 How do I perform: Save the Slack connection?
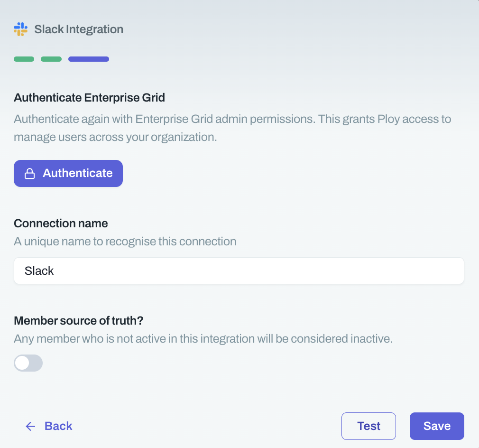click(x=437, y=426)
